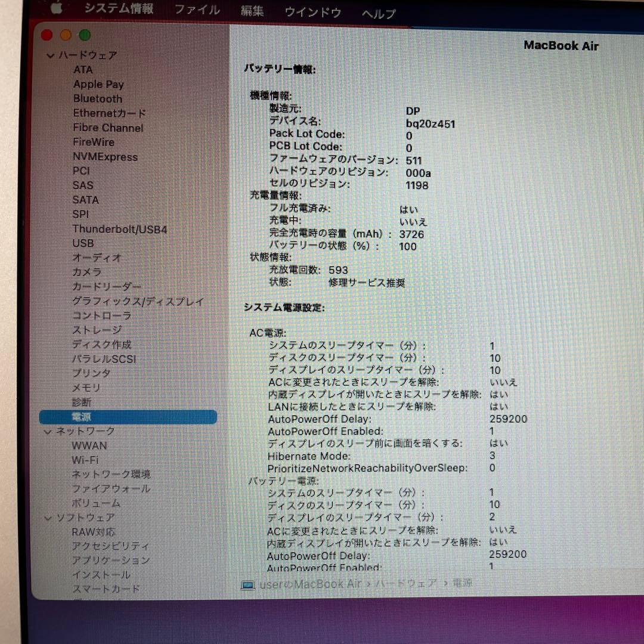Open the システム情報 menu
Image resolution: width=644 pixels, height=644 pixels.
[x=119, y=8]
